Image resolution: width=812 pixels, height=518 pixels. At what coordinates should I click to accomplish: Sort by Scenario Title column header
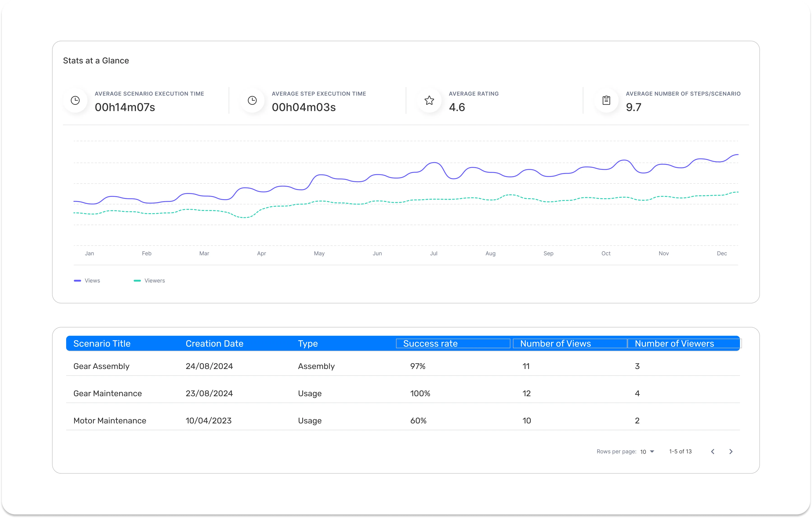click(102, 344)
